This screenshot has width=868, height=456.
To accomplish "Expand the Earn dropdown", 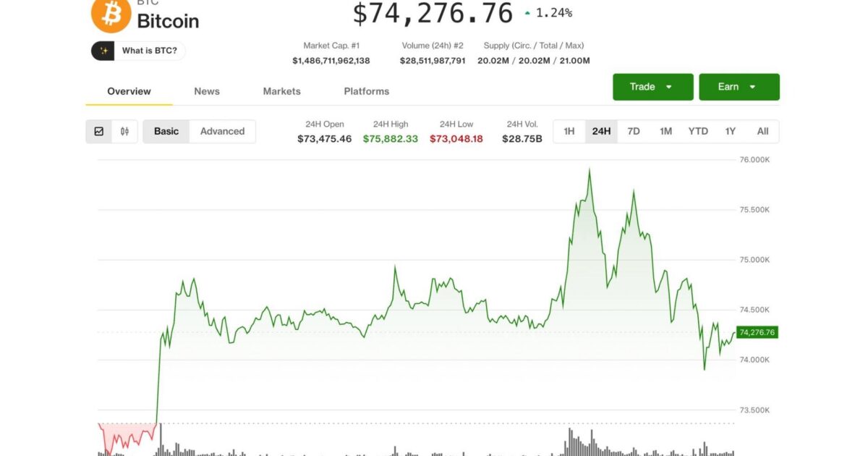I will coord(738,86).
